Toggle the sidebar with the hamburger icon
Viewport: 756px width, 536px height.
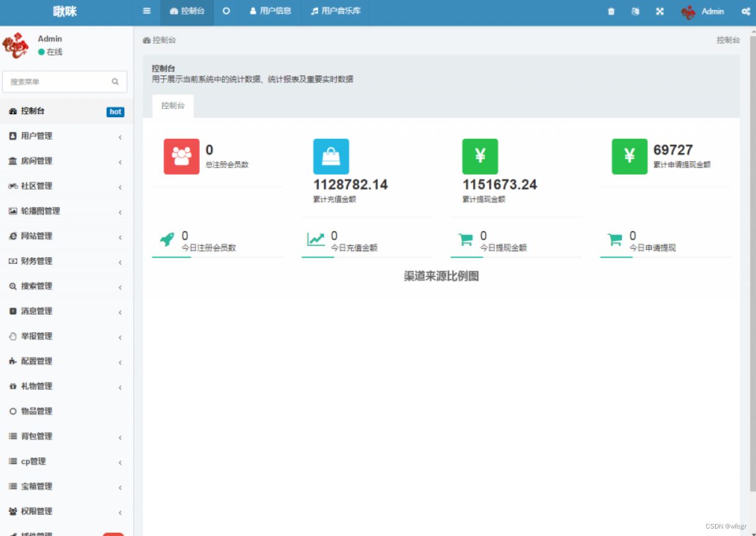pos(146,11)
